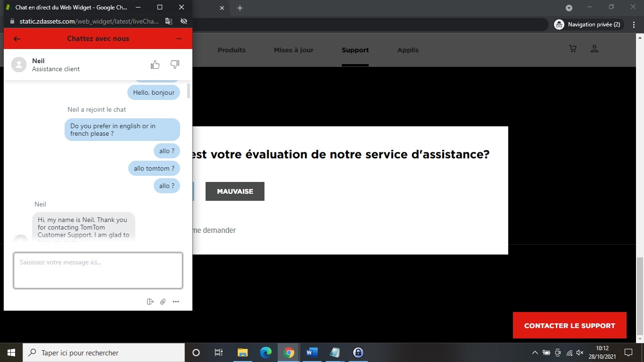Click the Meet Now tray icon
Screen dimensions: 644x362
click(x=558, y=353)
